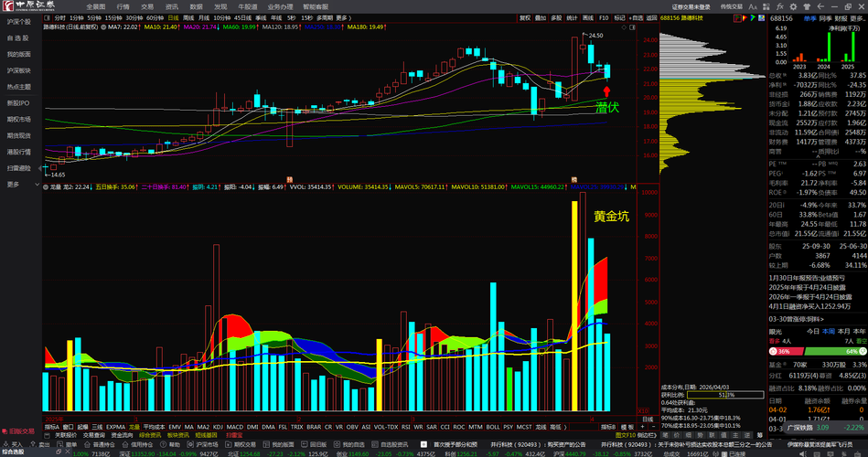Click the round icon before 龙量 indicator
This screenshot has height=457, width=868.
pos(46,187)
